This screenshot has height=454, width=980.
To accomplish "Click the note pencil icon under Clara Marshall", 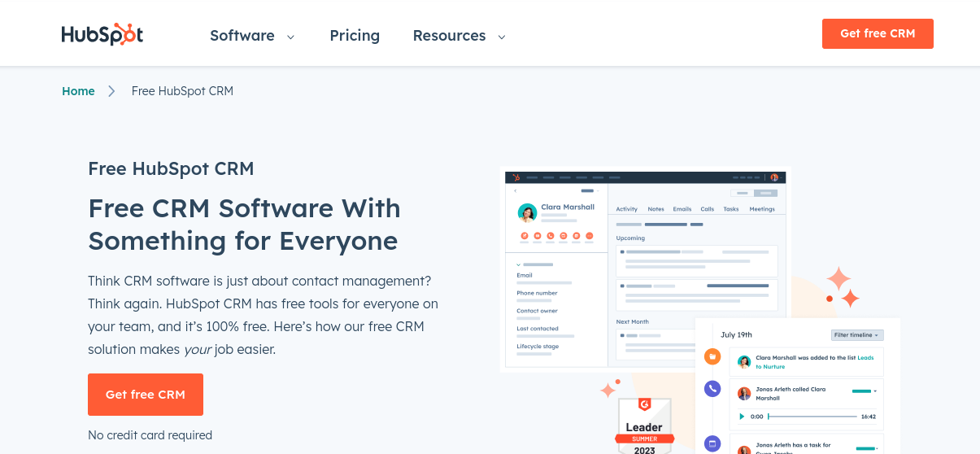I will point(525,235).
